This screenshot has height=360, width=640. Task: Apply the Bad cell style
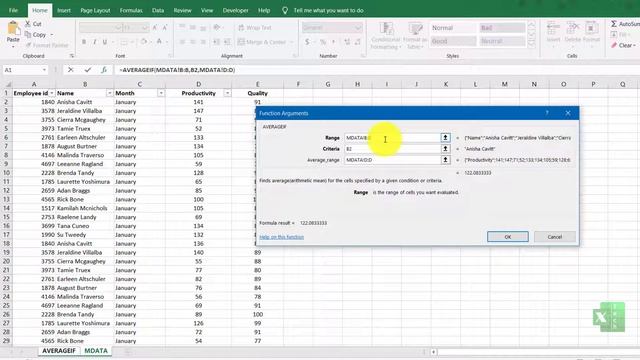tap(502, 28)
